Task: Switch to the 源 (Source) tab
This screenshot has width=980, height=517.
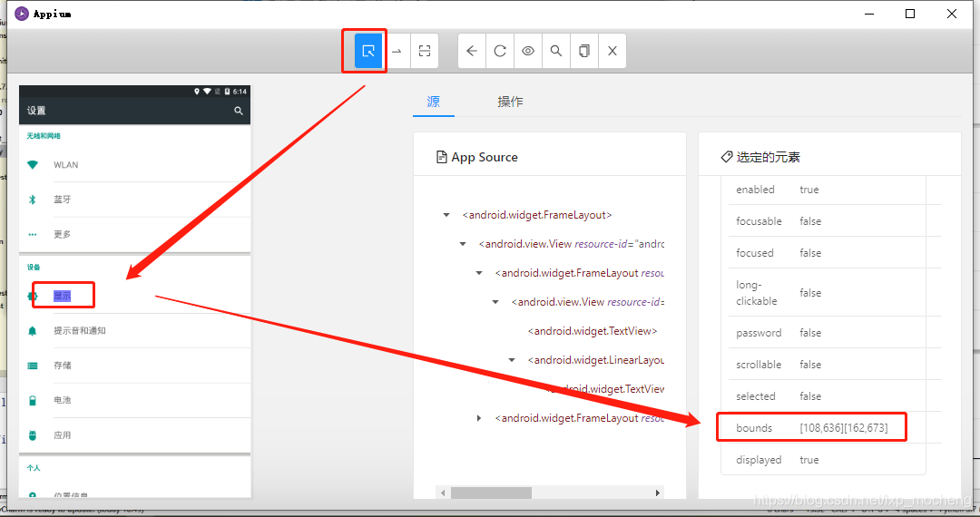Action: click(x=433, y=102)
